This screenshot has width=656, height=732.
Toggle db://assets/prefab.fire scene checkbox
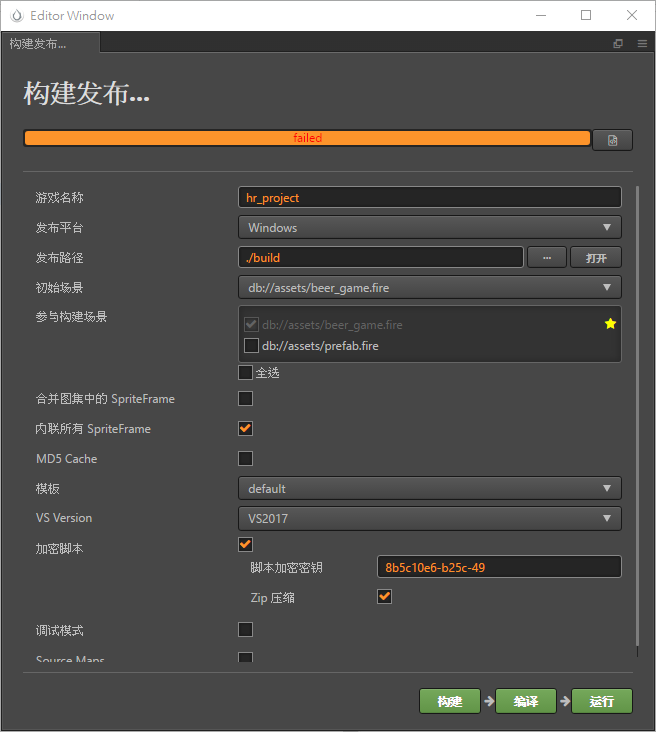(251, 345)
